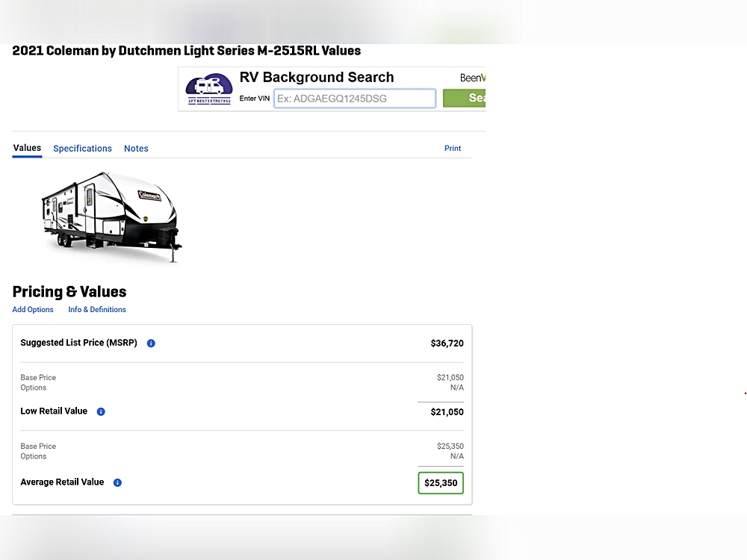
Task: Click the Info & Definitions link
Action: 97,310
